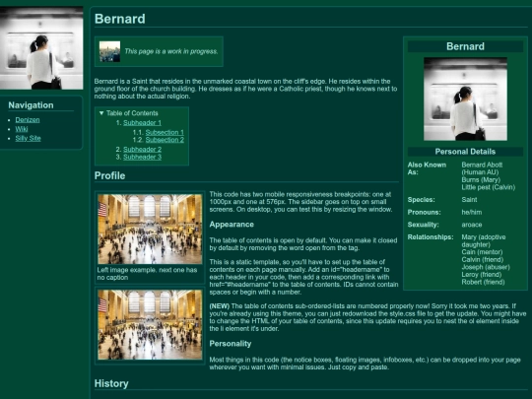The height and width of the screenshot is (399, 532).
Task: Click the 'Saint' species value
Action: tap(469, 199)
